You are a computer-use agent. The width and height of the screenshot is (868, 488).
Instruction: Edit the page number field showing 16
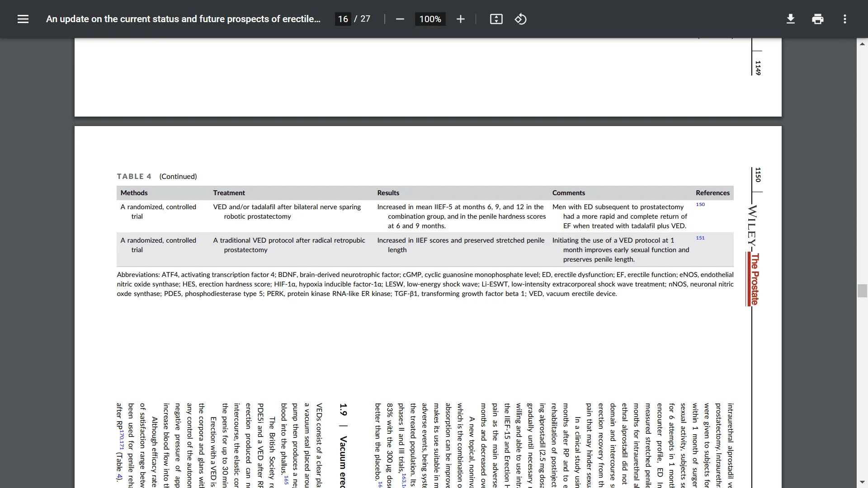[343, 19]
